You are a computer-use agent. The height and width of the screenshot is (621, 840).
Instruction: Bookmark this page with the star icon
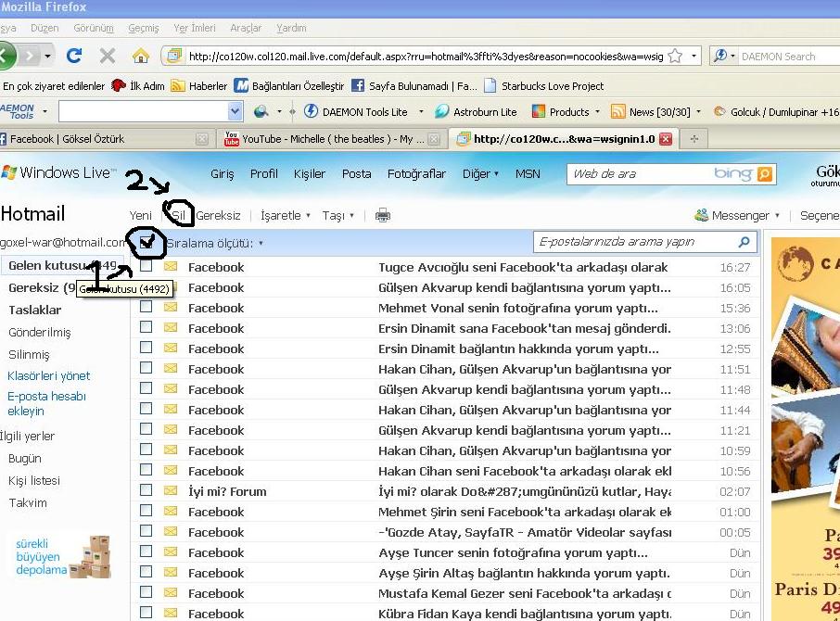tap(676, 56)
